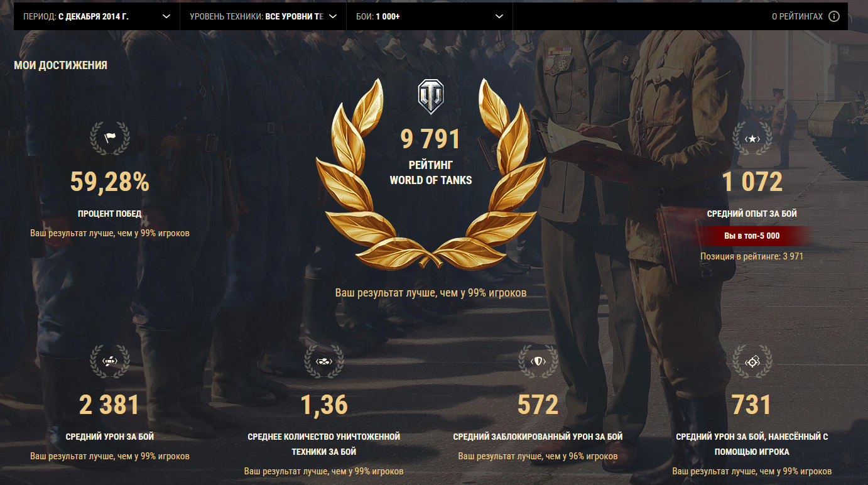This screenshot has width=868, height=485.
Task: Click the info circle icon beside О рейтингах
Action: click(834, 16)
